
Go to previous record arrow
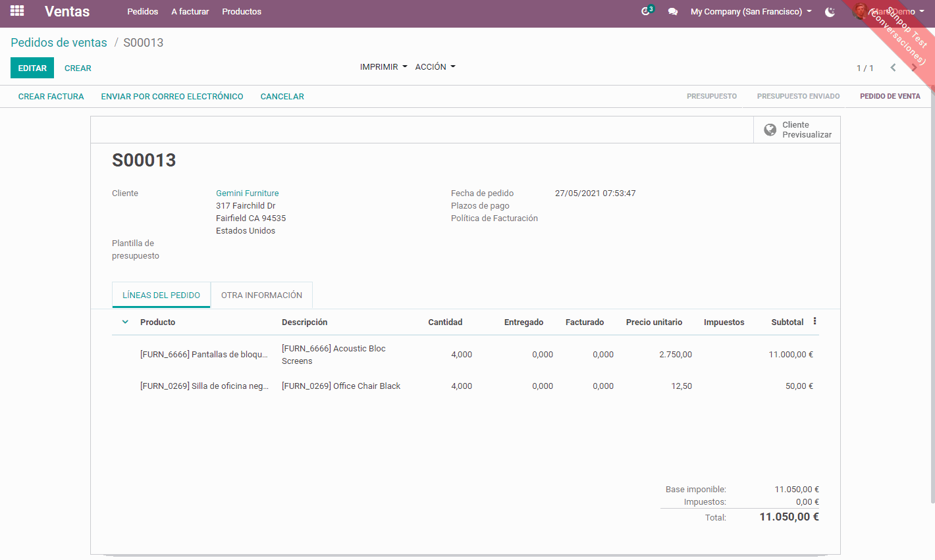893,68
